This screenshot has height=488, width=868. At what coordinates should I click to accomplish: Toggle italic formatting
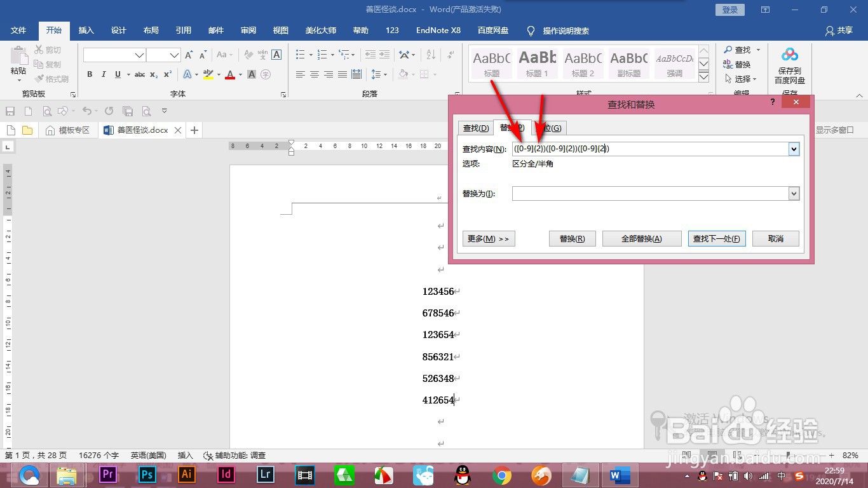pyautogui.click(x=104, y=74)
